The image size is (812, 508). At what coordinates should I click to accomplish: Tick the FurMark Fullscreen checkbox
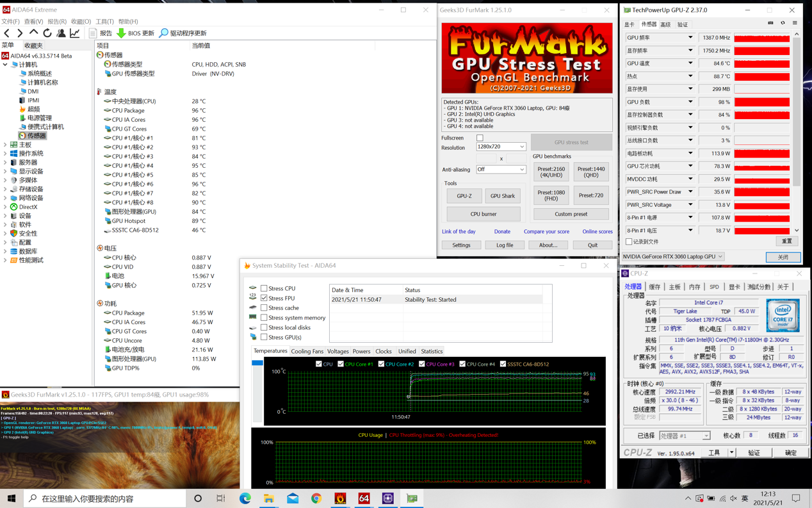480,138
